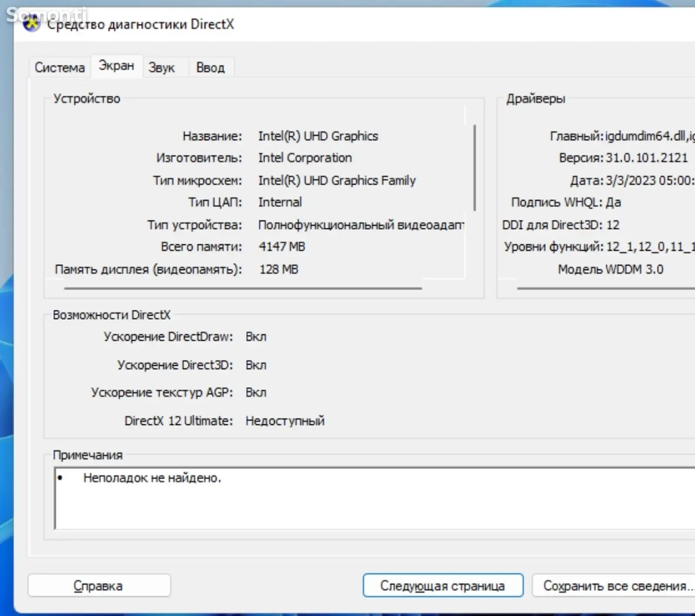
Task: Click the 4147 MB total memory value
Action: tap(282, 247)
